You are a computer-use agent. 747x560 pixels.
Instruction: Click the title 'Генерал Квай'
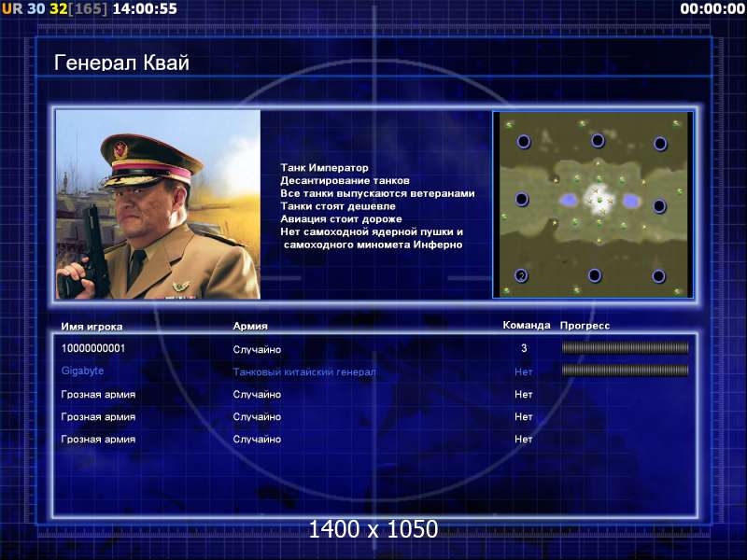(x=121, y=63)
